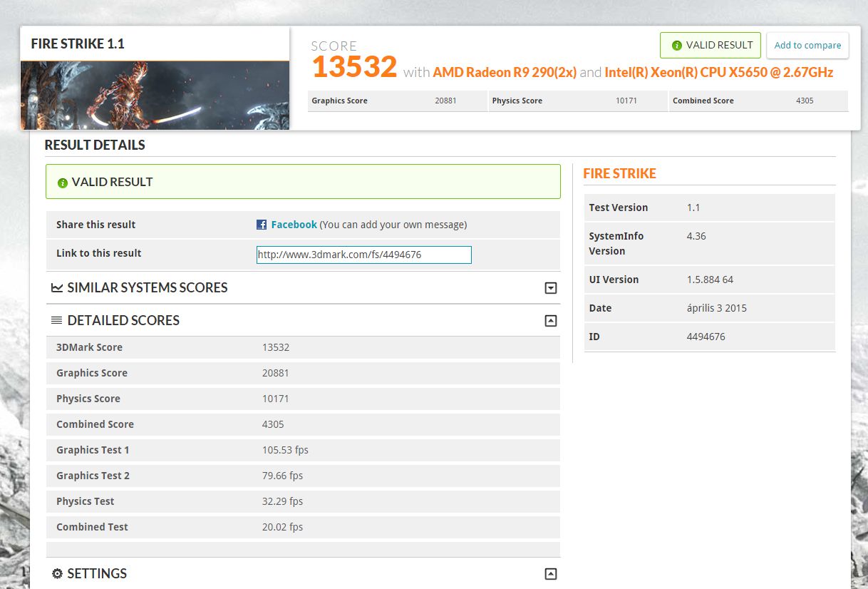The image size is (868, 589).
Task: Click the Facebook logo icon
Action: click(x=262, y=225)
